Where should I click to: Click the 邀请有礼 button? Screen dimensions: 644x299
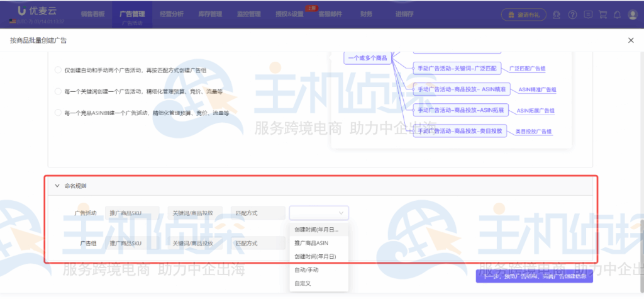[524, 15]
